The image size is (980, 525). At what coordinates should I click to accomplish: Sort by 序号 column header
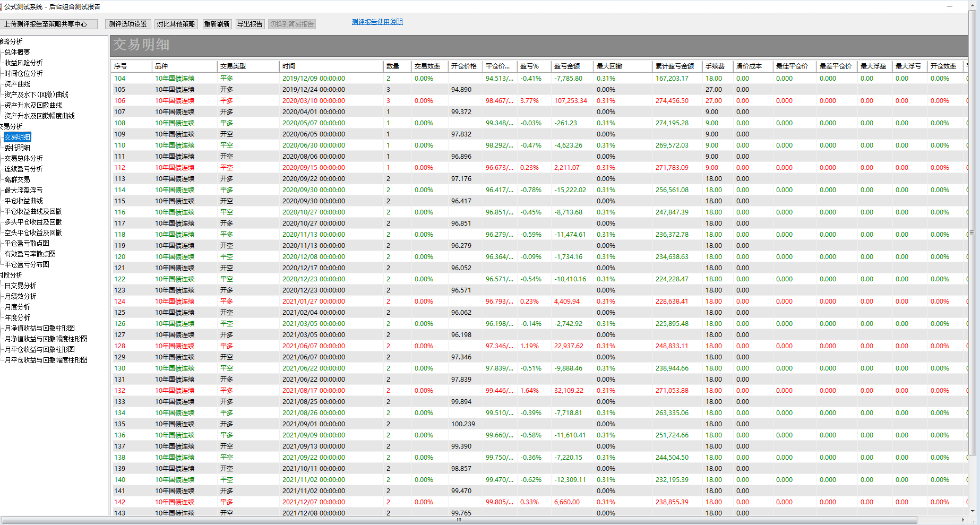pyautogui.click(x=131, y=66)
